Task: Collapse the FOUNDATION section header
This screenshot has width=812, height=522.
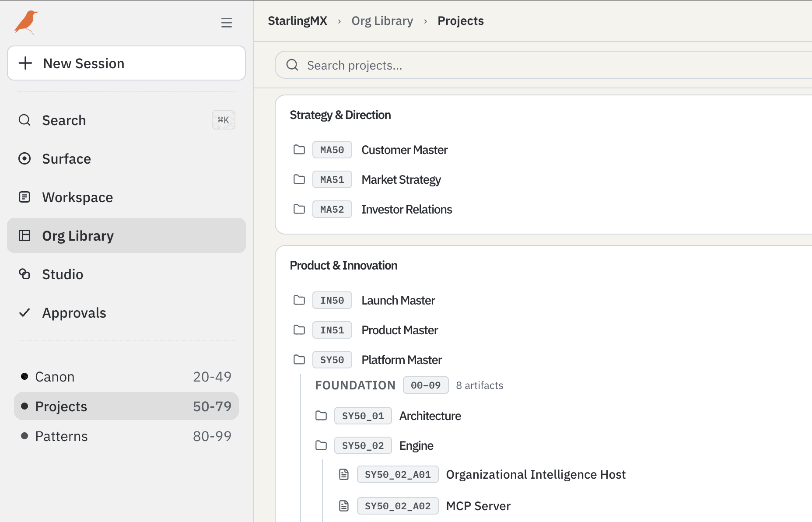Action: click(355, 385)
